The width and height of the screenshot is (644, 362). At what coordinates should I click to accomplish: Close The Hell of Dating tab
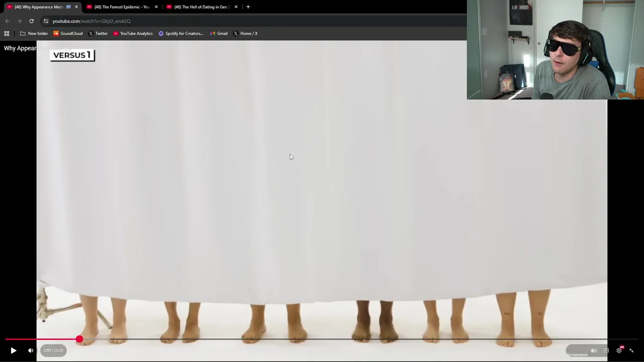[236, 7]
